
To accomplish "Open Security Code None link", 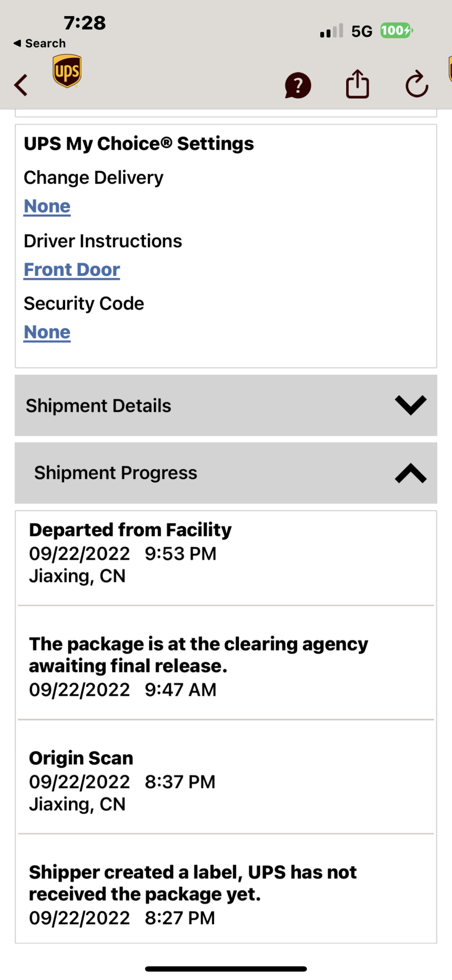I will coord(47,332).
